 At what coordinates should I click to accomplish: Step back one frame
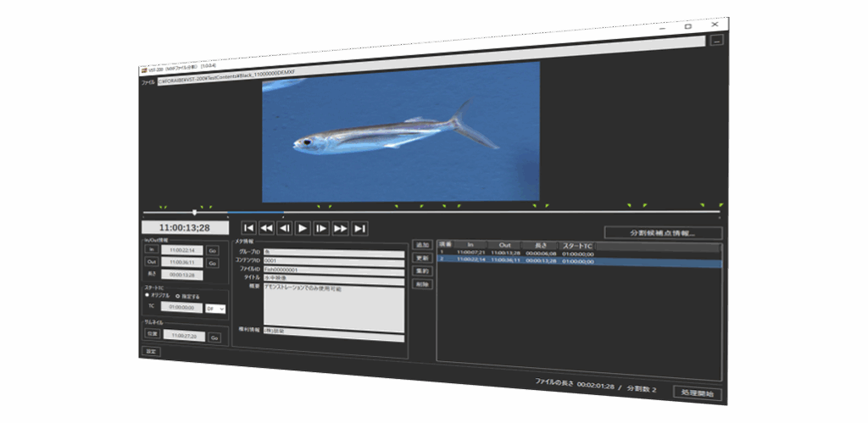click(x=285, y=227)
